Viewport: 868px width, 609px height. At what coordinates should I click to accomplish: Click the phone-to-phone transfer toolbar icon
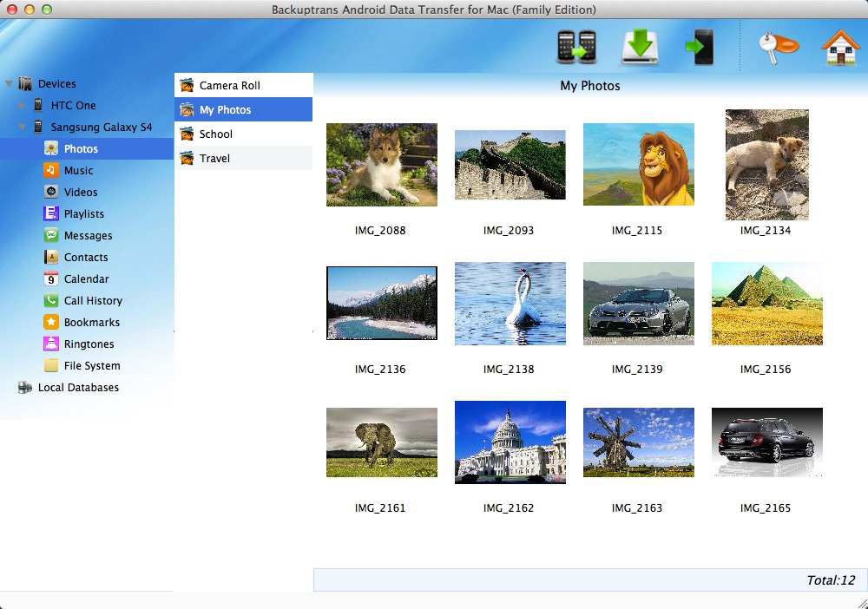[576, 47]
